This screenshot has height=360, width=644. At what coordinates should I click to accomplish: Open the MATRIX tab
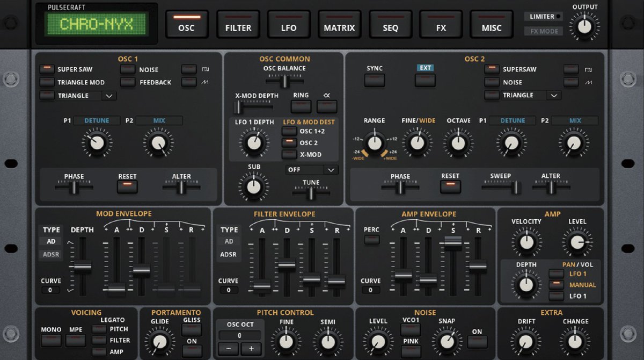point(339,24)
